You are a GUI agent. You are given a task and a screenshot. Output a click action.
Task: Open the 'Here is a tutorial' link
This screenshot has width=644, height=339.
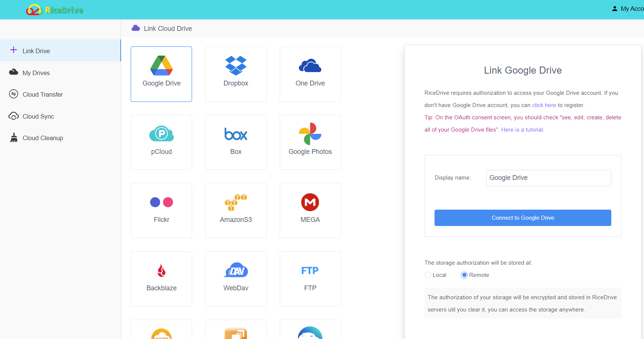coord(523,130)
